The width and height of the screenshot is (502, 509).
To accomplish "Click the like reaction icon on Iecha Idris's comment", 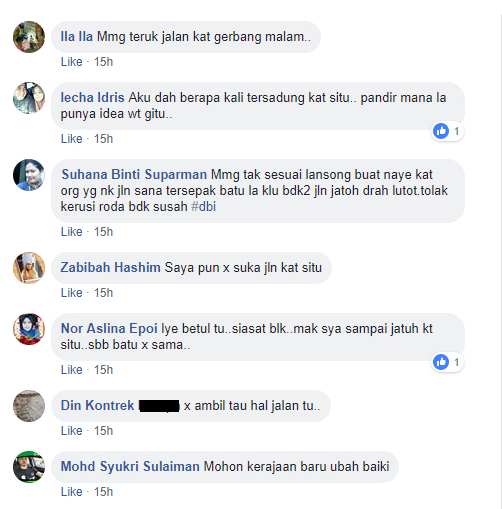I will pyautogui.click(x=441, y=131).
